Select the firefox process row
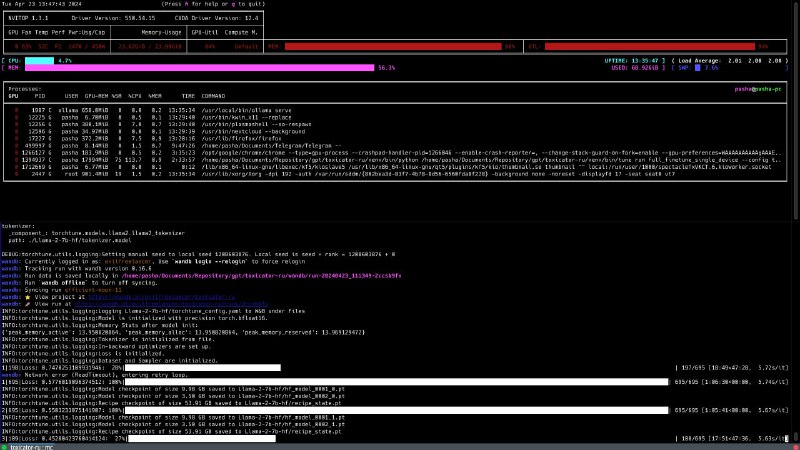Screen dimensions: 800x450 click(395, 138)
